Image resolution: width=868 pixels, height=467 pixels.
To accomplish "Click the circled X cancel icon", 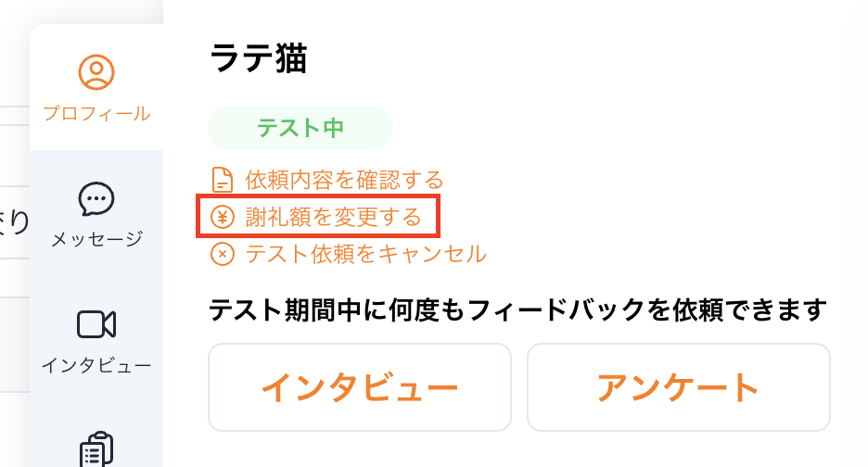I will click(x=223, y=254).
